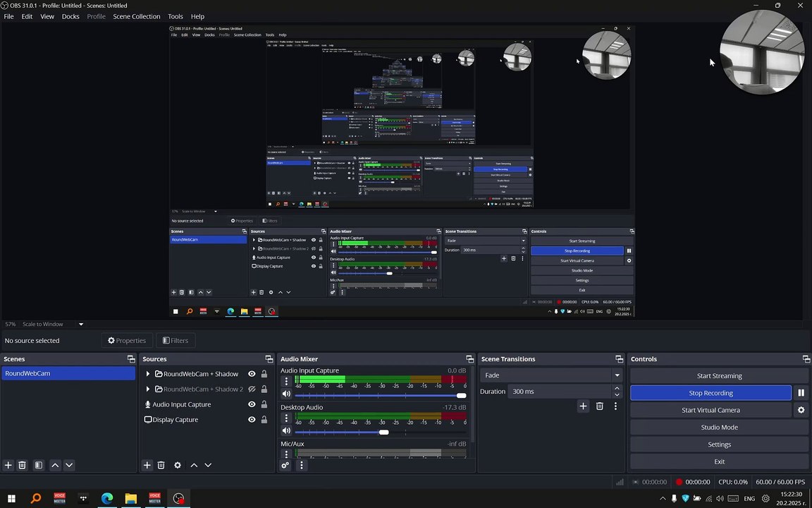Open scene filters icon in Scenes dock
The height and width of the screenshot is (508, 812).
pyautogui.click(x=39, y=465)
